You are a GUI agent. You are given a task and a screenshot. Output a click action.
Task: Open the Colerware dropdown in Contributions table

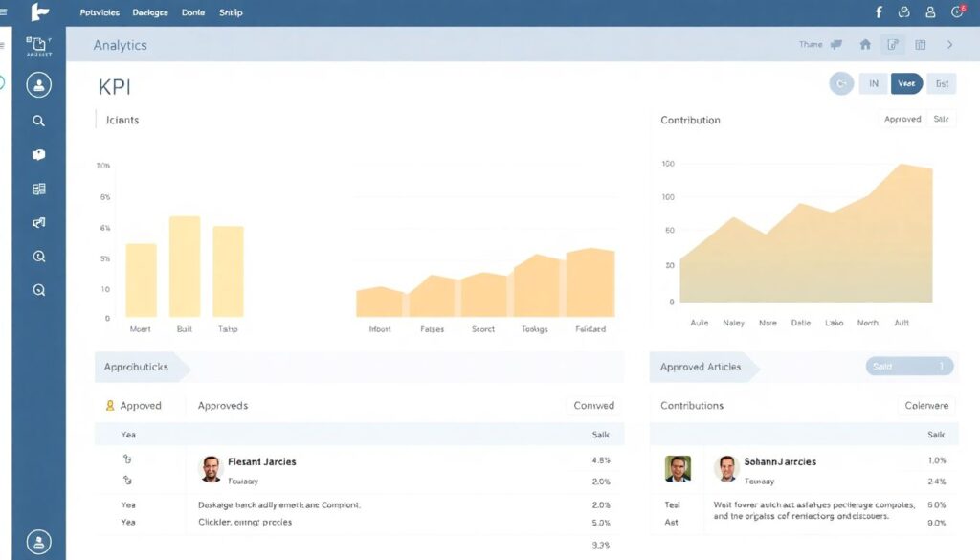tap(926, 406)
